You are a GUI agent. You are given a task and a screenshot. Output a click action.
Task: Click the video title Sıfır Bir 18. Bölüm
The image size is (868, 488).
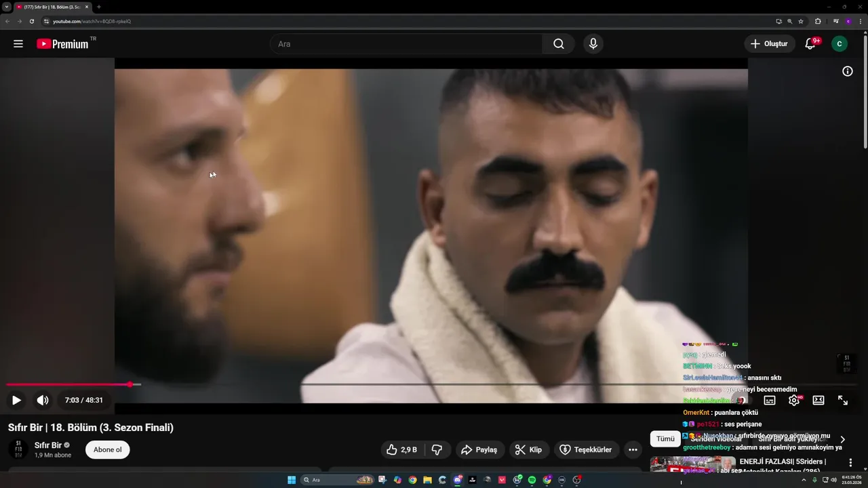coord(91,428)
